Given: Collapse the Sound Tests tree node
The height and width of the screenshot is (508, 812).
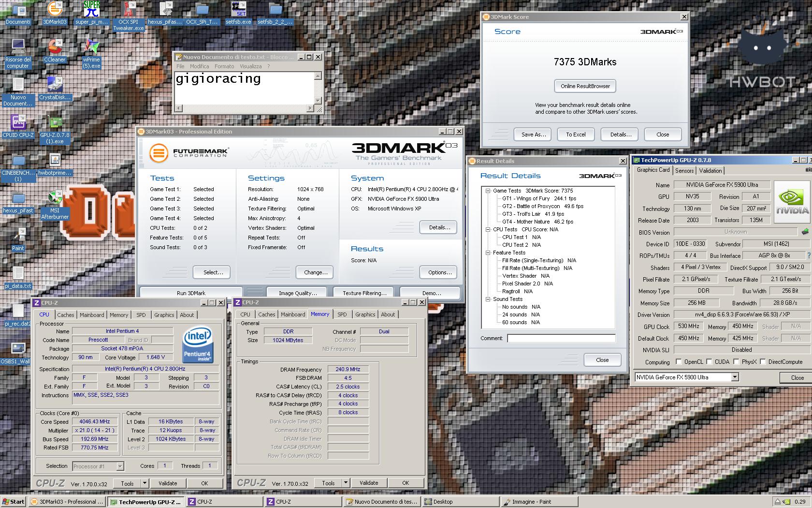Looking at the screenshot, I should point(488,299).
